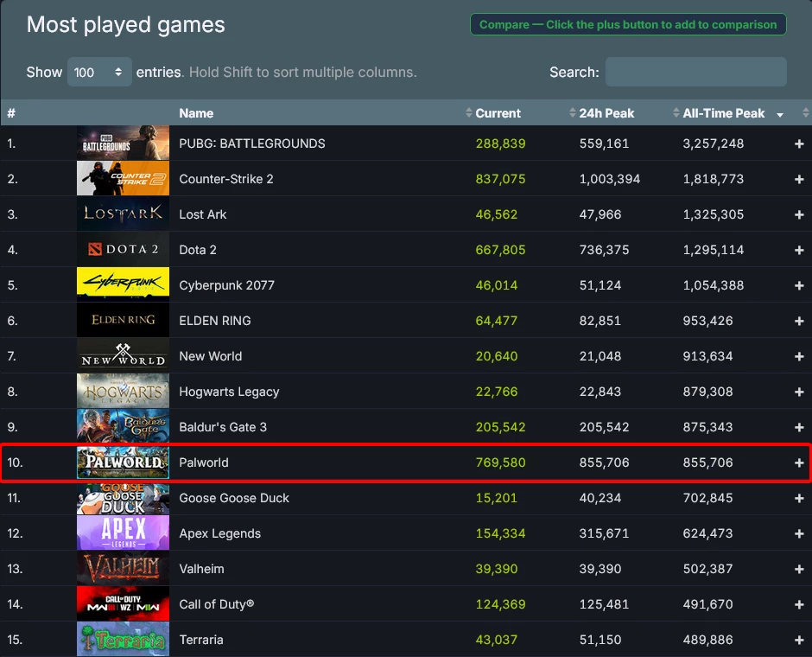
Task: Click the Compare banner button
Action: point(628,24)
